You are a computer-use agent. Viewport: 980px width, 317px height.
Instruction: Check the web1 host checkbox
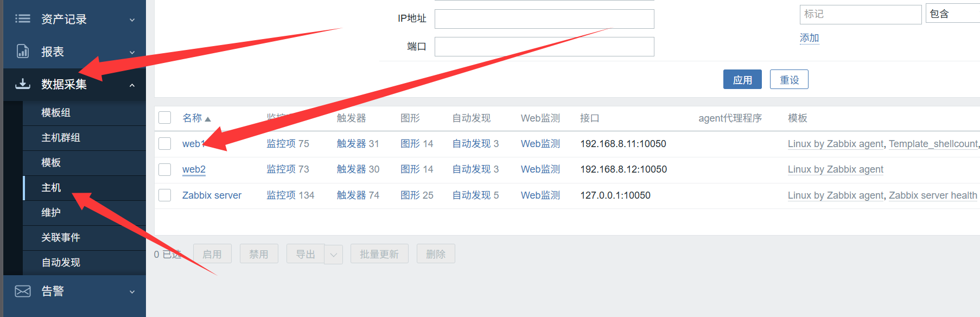pos(165,144)
